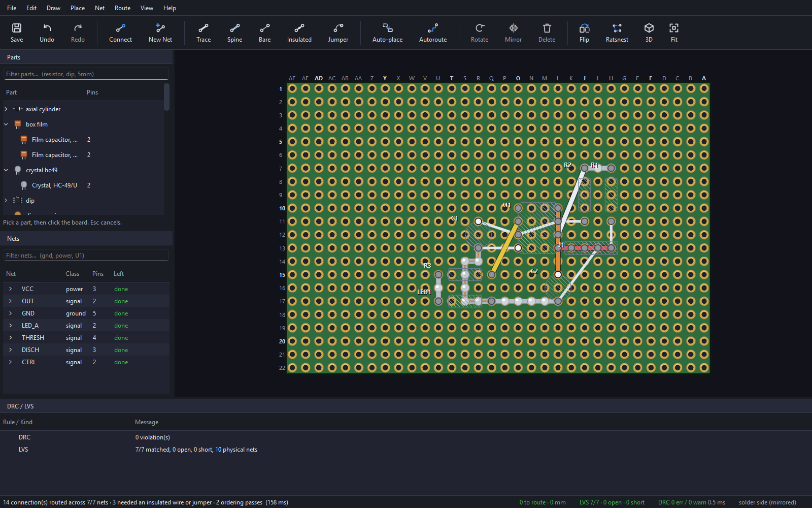Open the Route menu
Viewport: 812px width, 508px height.
[122, 8]
